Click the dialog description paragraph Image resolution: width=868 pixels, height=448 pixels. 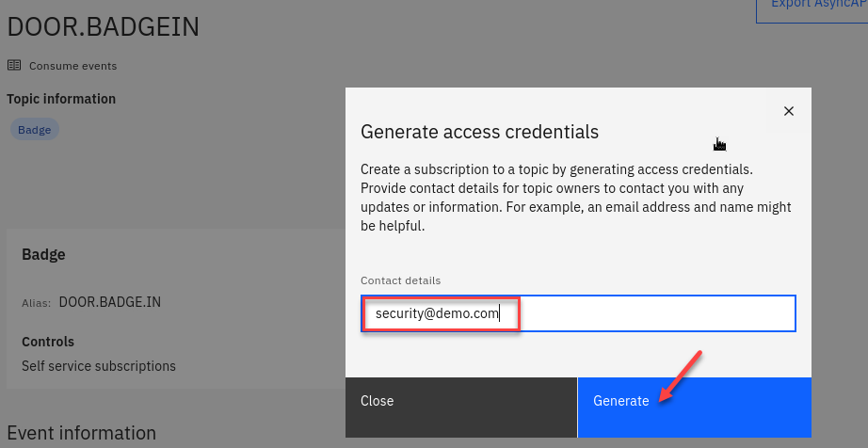576,198
